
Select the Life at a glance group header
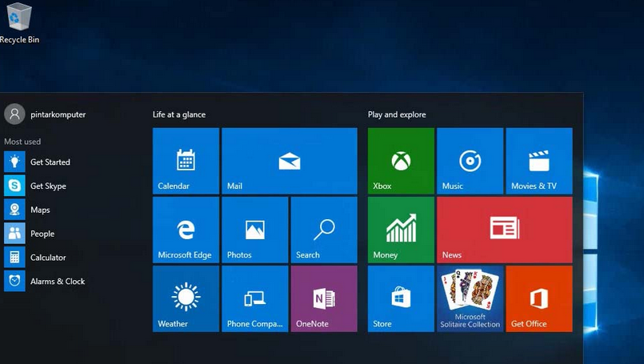point(179,114)
